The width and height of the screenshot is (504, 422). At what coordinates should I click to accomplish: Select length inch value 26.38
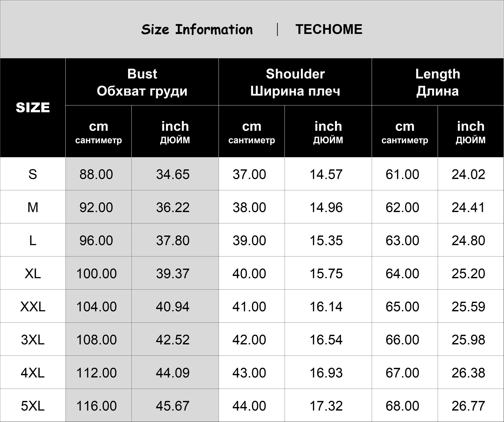pyautogui.click(x=468, y=373)
